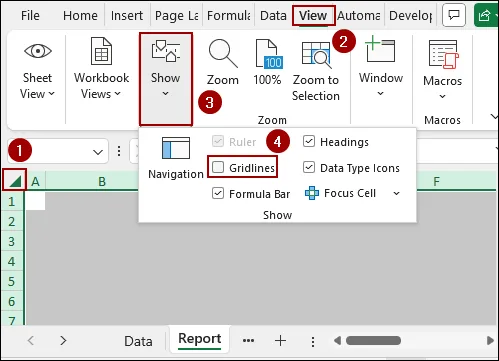Switch to the Insert tab

[x=127, y=15]
